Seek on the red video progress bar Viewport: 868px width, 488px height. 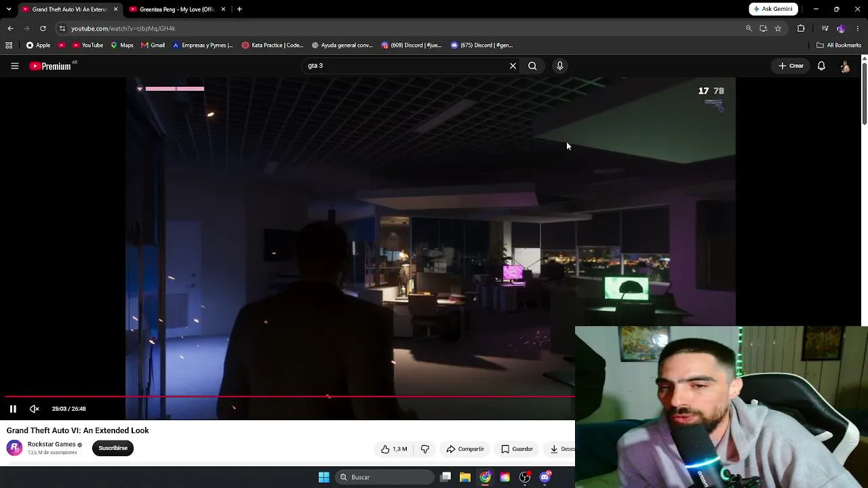tap(290, 396)
